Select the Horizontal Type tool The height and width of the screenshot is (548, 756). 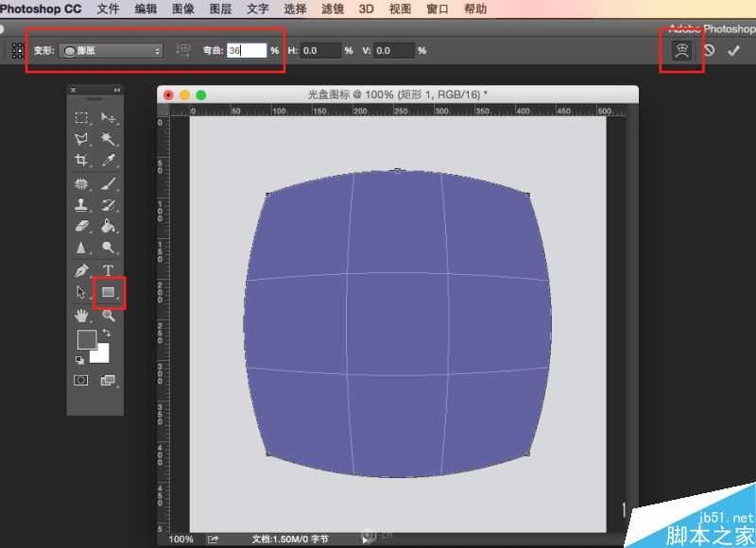tap(109, 270)
